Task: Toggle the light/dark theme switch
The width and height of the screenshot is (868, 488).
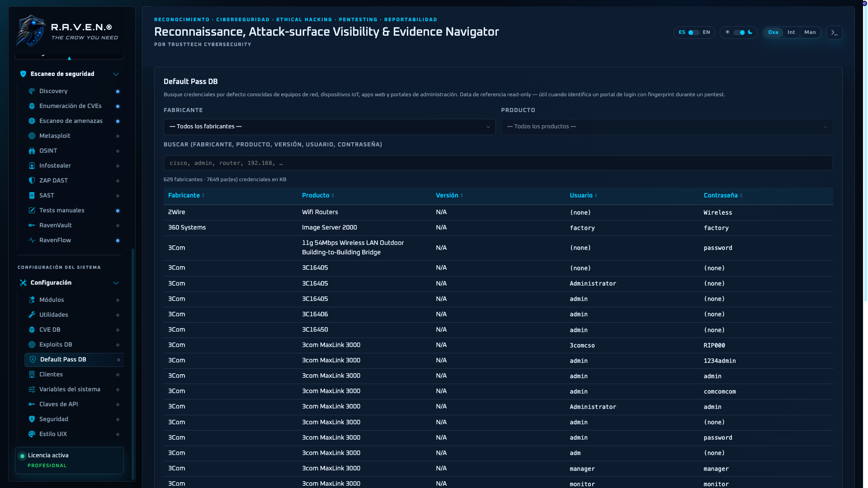Action: [739, 33]
